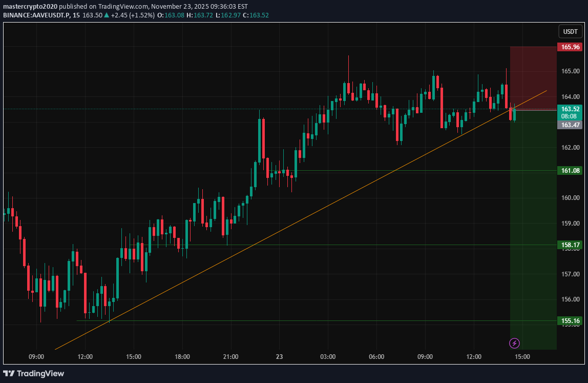The image size is (588, 383).
Task: Click the green 155.16 target price label
Action: click(570, 321)
